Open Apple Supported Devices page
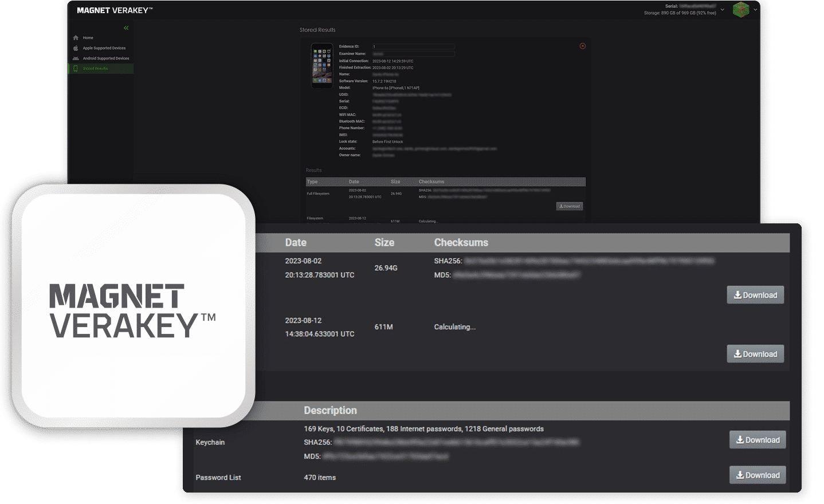The height and width of the screenshot is (504, 824). 104,48
